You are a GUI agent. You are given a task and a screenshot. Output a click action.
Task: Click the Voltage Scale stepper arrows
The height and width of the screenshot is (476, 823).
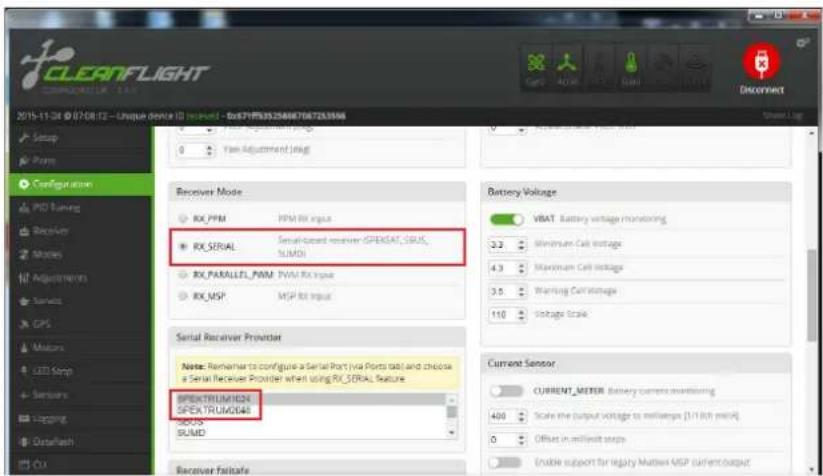[521, 315]
